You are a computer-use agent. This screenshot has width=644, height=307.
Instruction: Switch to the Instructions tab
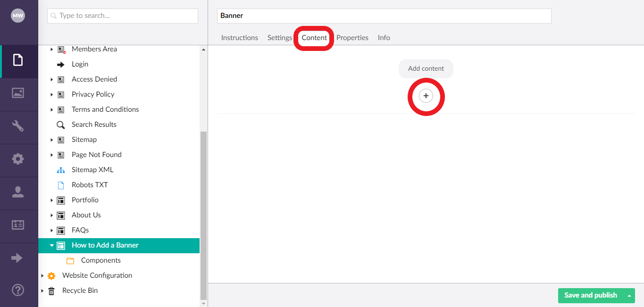tap(240, 38)
